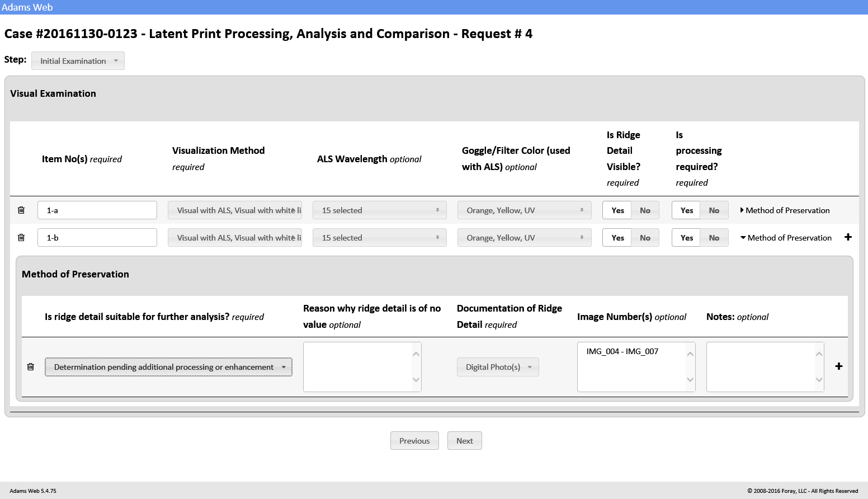Click trash icon in Method of Preservation row
Viewport: 868px width, 499px height.
[31, 367]
